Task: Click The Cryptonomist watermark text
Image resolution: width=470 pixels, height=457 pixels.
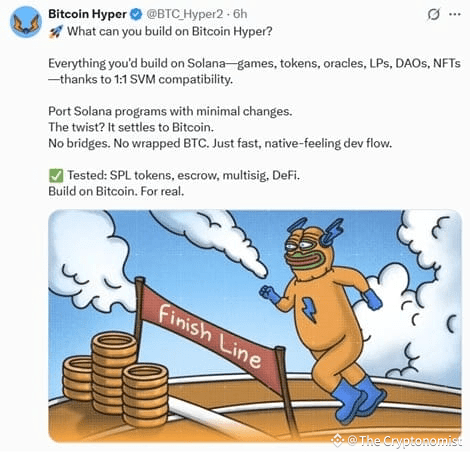Action: click(x=404, y=441)
